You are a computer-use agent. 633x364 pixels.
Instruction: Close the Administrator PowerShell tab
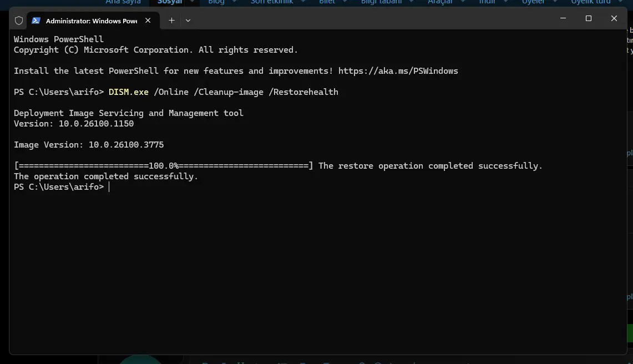pyautogui.click(x=148, y=21)
